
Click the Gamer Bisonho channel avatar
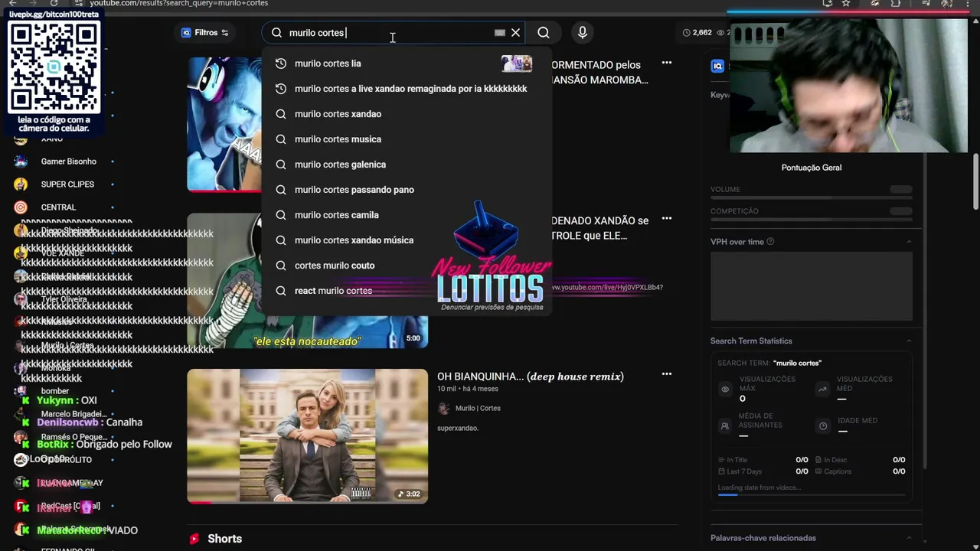(x=21, y=161)
